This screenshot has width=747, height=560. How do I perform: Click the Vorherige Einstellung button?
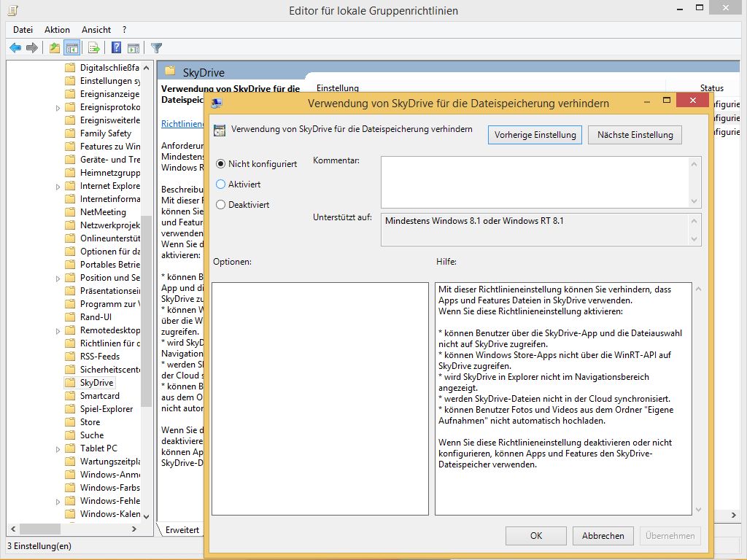point(535,135)
